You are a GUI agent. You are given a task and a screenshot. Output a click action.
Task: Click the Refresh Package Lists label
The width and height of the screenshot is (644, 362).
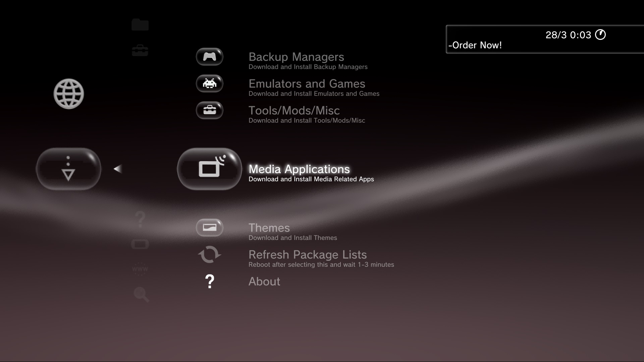click(x=307, y=254)
